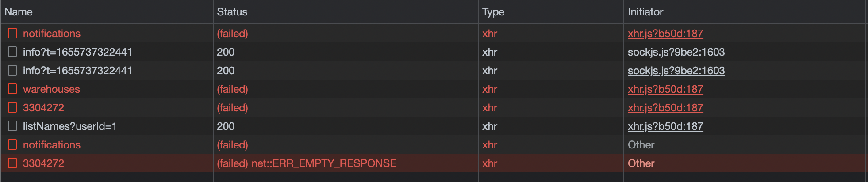Click the icon beside the second info?t=1655737322441 row

[12, 71]
